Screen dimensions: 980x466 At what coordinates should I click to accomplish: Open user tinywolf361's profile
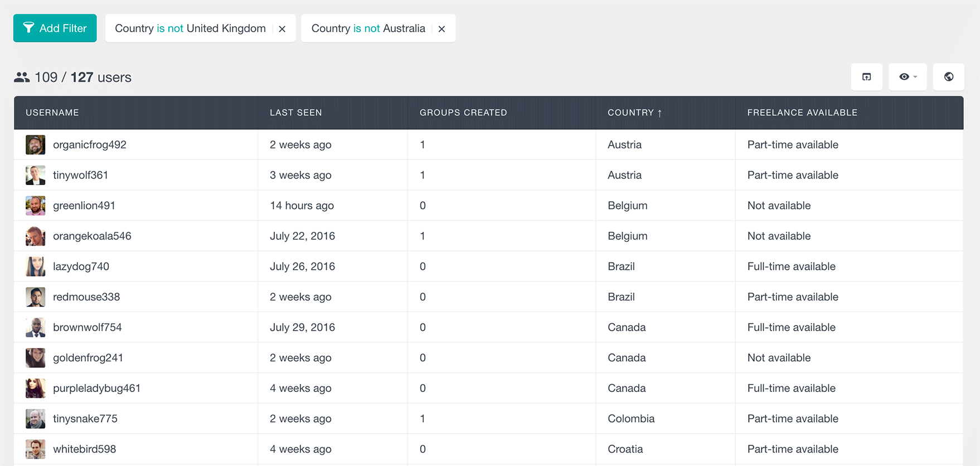[80, 175]
